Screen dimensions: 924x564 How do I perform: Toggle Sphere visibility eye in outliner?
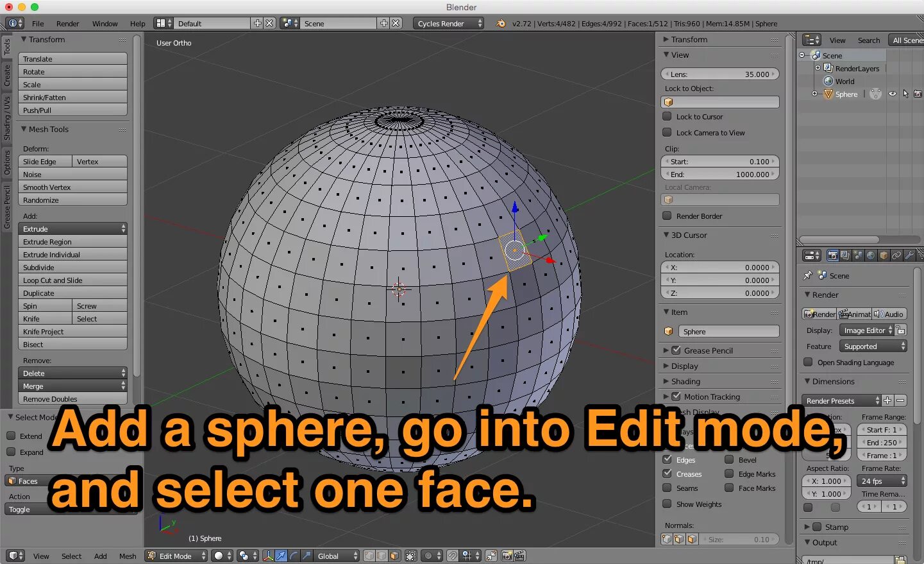coord(892,94)
